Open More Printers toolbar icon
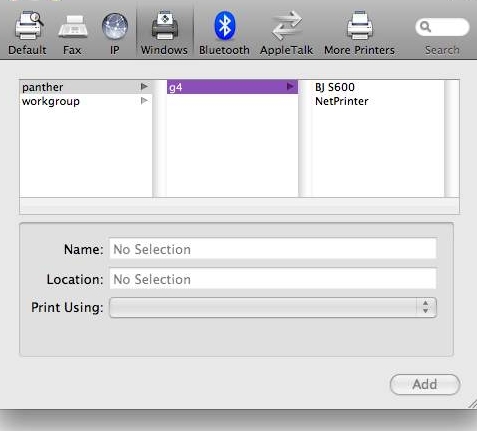The image size is (477, 431). (x=360, y=25)
